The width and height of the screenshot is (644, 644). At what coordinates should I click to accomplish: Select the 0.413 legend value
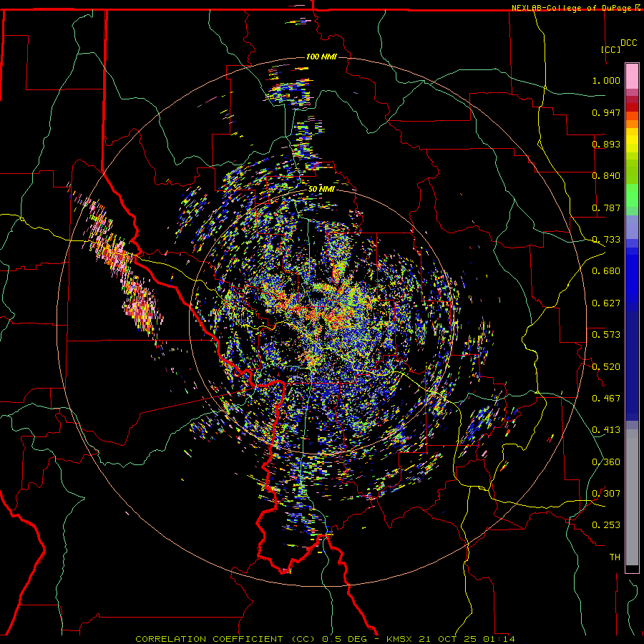[606, 430]
